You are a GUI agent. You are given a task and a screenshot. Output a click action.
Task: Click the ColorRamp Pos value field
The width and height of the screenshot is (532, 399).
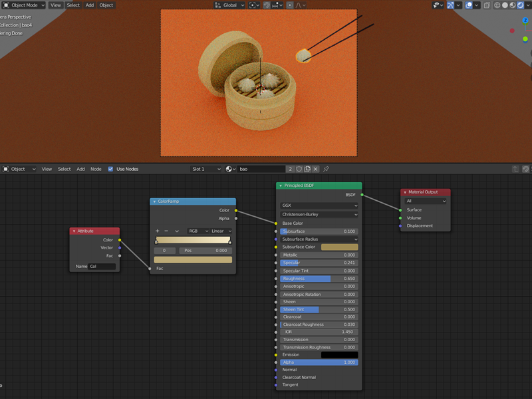pos(205,251)
